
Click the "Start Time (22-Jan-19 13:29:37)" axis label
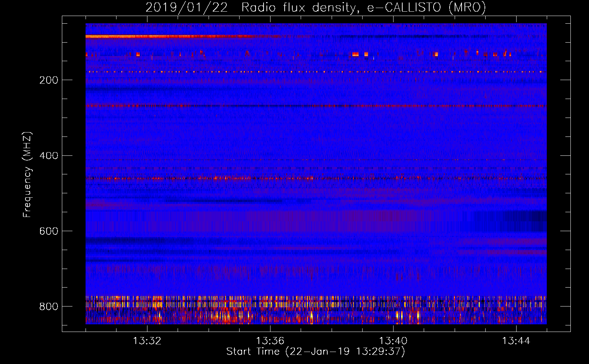(x=316, y=352)
